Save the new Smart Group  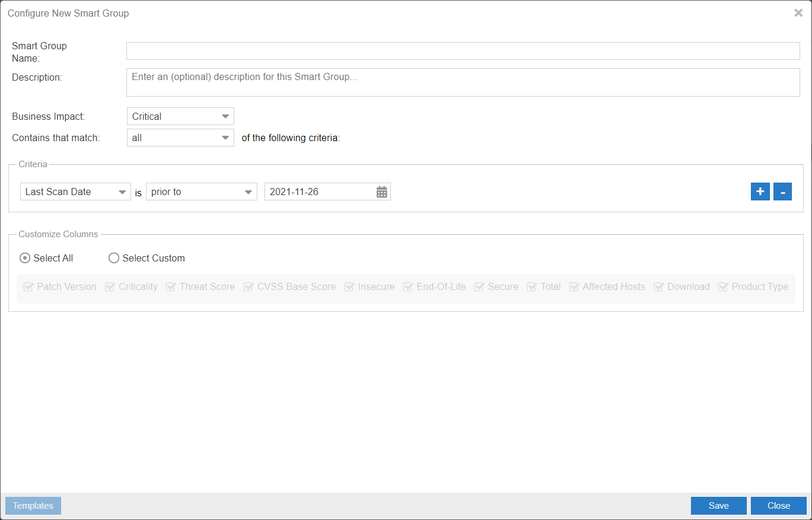tap(718, 506)
